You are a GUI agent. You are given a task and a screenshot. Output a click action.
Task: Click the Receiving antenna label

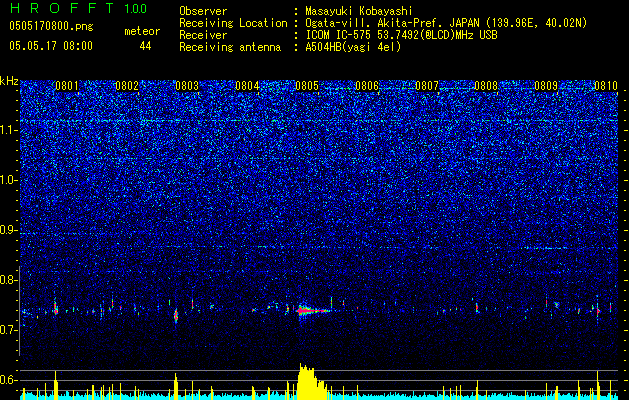click(230, 47)
